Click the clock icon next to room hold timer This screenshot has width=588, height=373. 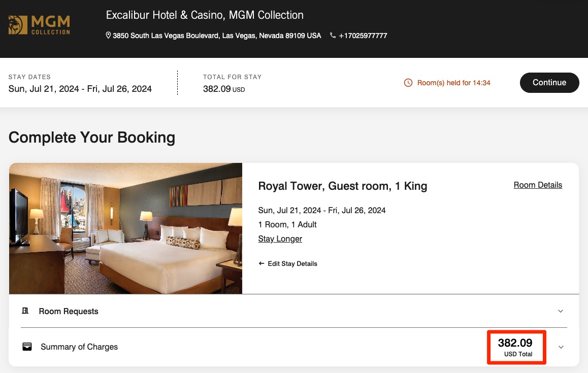click(408, 83)
